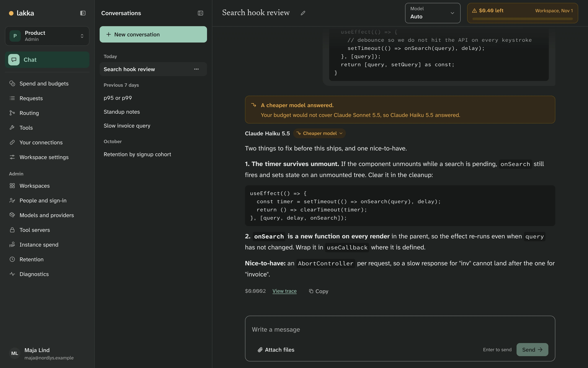Start a New conversation

coord(153,34)
